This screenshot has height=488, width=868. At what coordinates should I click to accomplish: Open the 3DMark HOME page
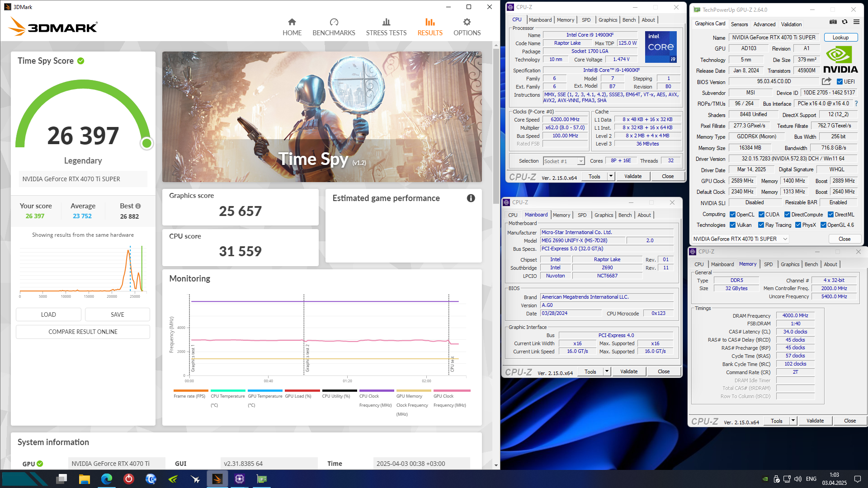coord(292,28)
